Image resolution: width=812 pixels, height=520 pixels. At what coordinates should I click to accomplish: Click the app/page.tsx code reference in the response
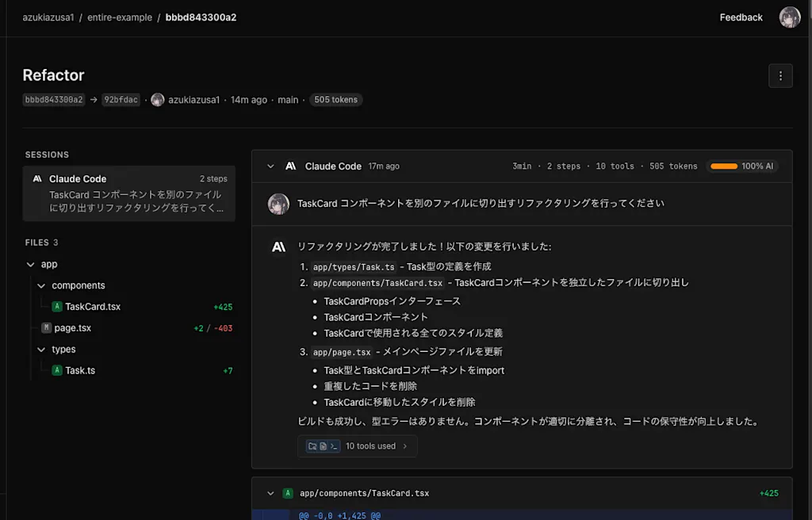pos(342,352)
